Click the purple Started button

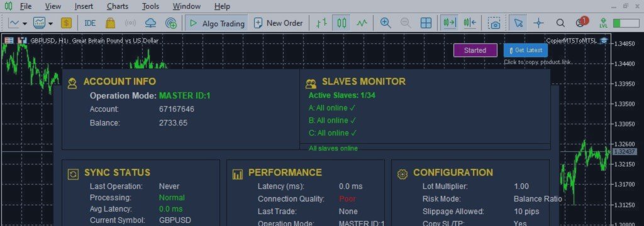[475, 50]
